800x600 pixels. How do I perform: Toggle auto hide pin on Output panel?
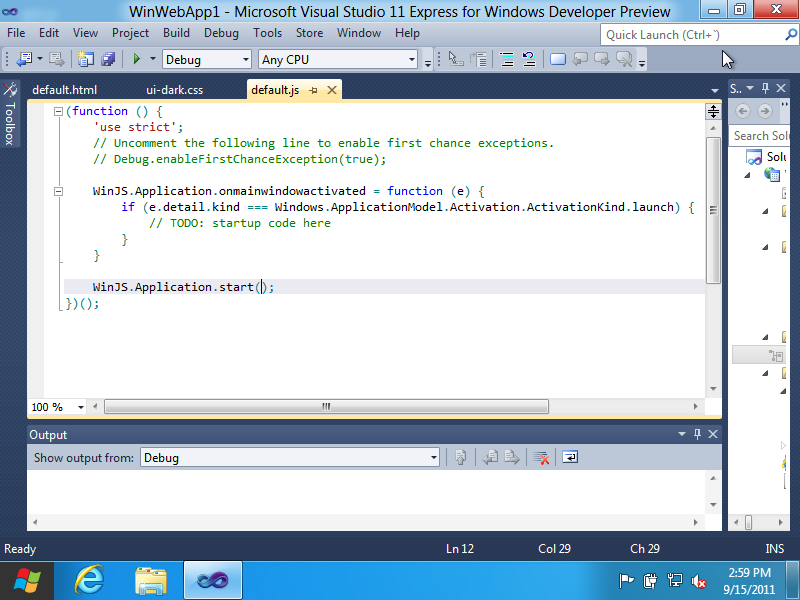(x=697, y=435)
